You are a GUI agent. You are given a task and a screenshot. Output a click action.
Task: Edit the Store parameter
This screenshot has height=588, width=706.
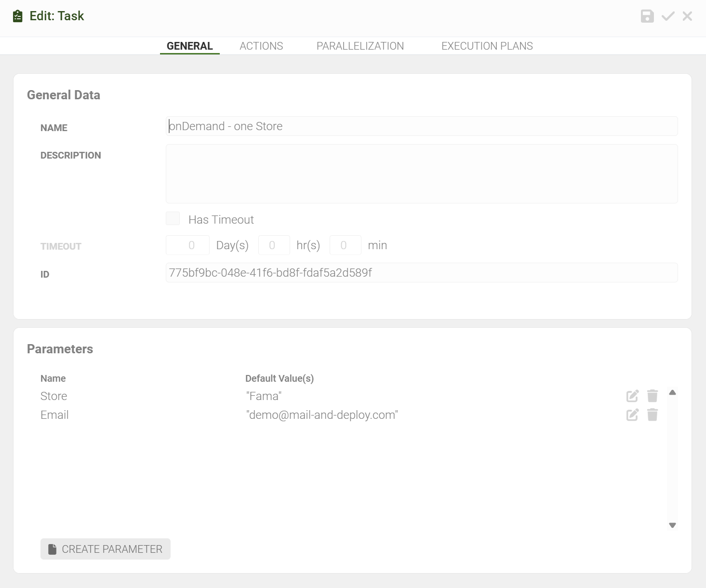(632, 396)
